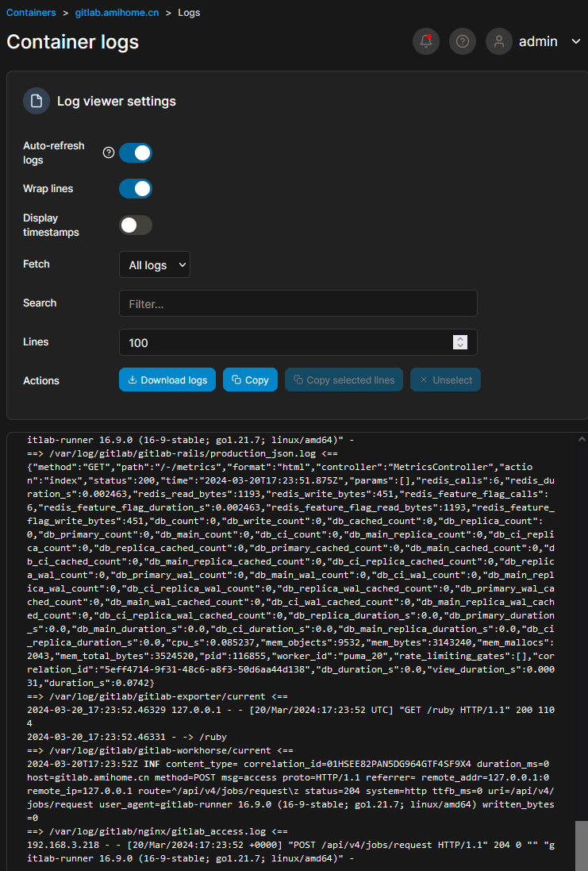Click the Download logs button
588x871 pixels.
click(167, 380)
